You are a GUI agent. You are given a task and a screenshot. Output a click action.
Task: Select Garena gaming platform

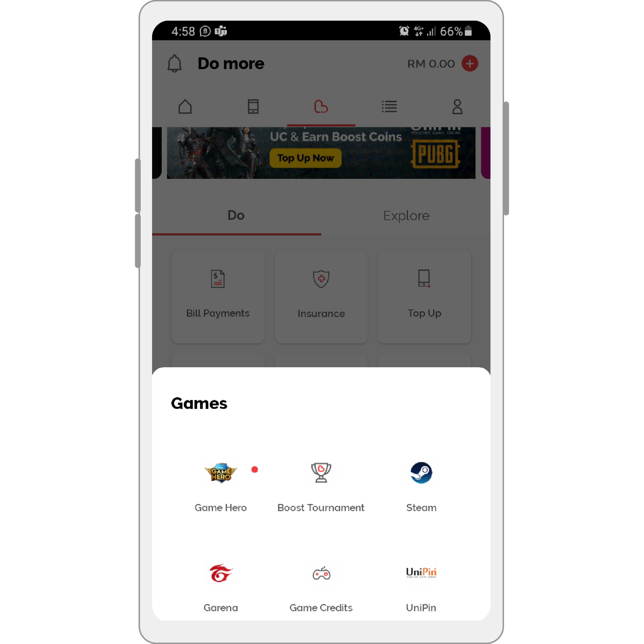220,584
